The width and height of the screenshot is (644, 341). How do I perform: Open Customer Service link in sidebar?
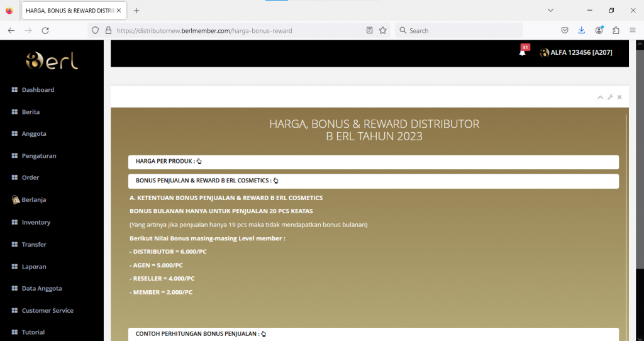click(47, 311)
